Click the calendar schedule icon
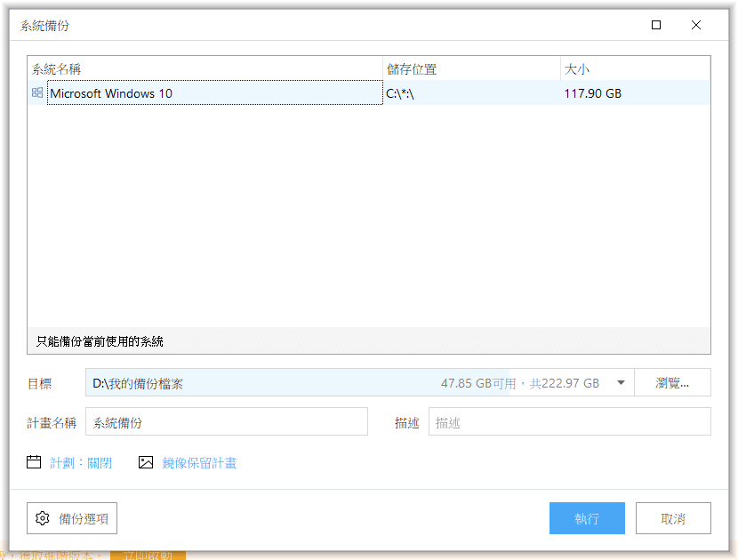 (x=34, y=462)
